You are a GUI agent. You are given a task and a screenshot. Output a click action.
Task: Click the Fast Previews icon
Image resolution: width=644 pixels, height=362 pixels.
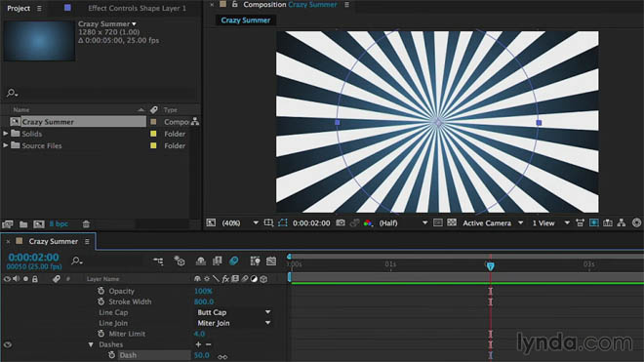(x=594, y=222)
